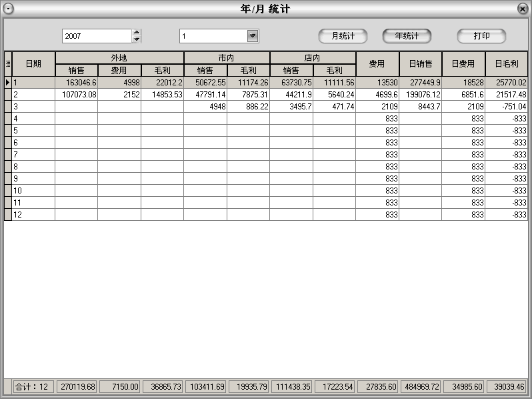Click the 年统计 button
The height and width of the screenshot is (399, 532).
point(407,36)
